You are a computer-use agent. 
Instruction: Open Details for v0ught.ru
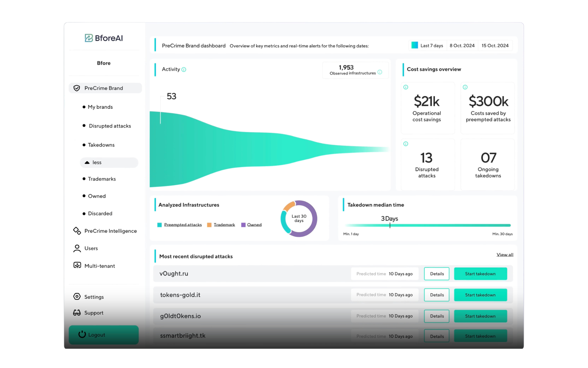[x=437, y=274]
